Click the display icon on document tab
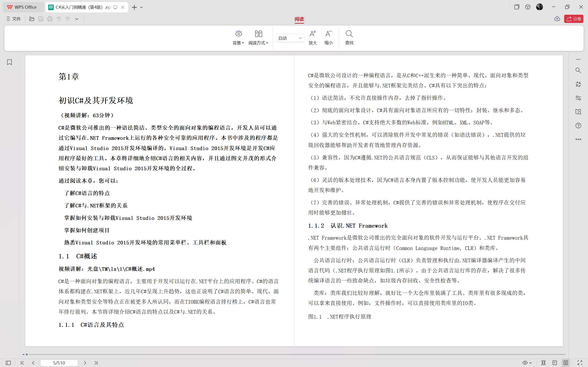The height and width of the screenshot is (367, 588). 115,7
